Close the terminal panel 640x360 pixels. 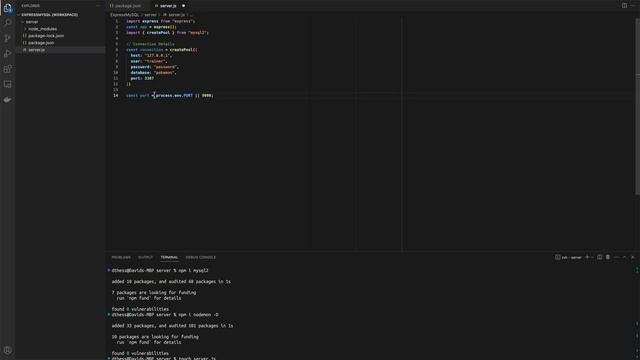pyautogui.click(x=633, y=257)
